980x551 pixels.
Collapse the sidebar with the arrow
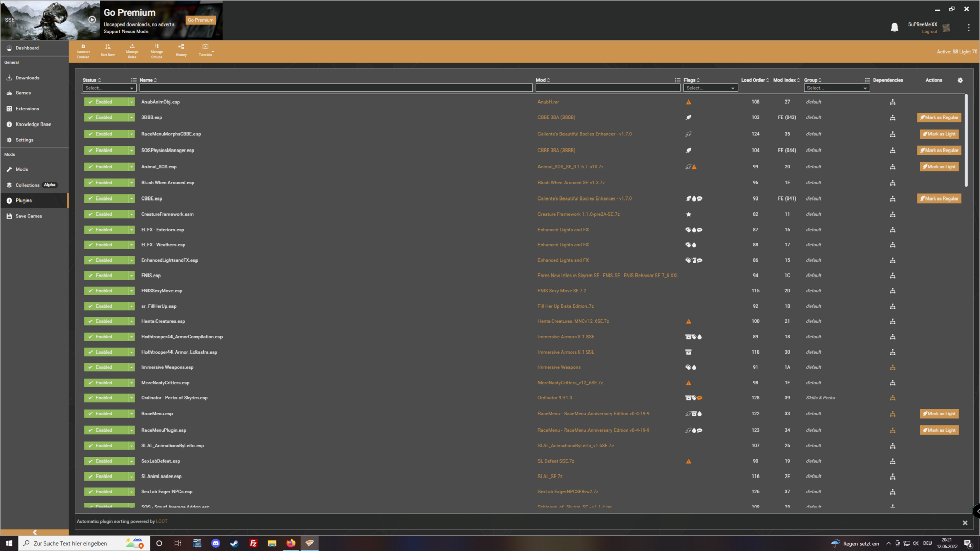coord(35,532)
